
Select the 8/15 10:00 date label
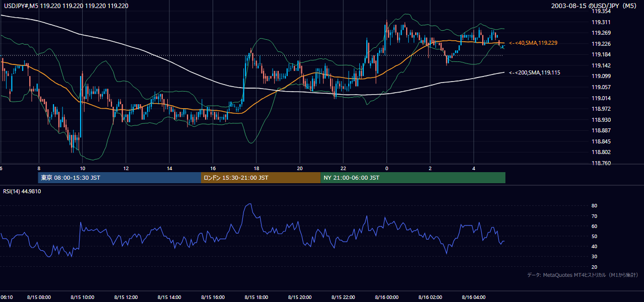click(82, 297)
